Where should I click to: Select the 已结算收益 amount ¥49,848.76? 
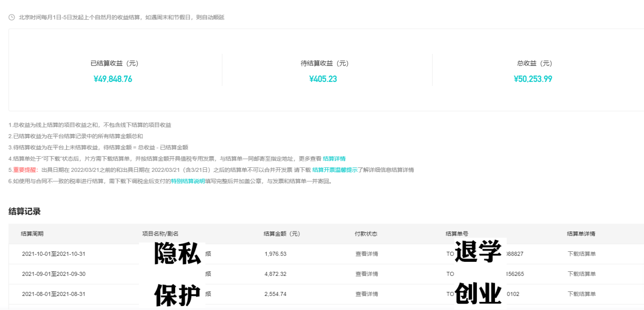pos(113,79)
